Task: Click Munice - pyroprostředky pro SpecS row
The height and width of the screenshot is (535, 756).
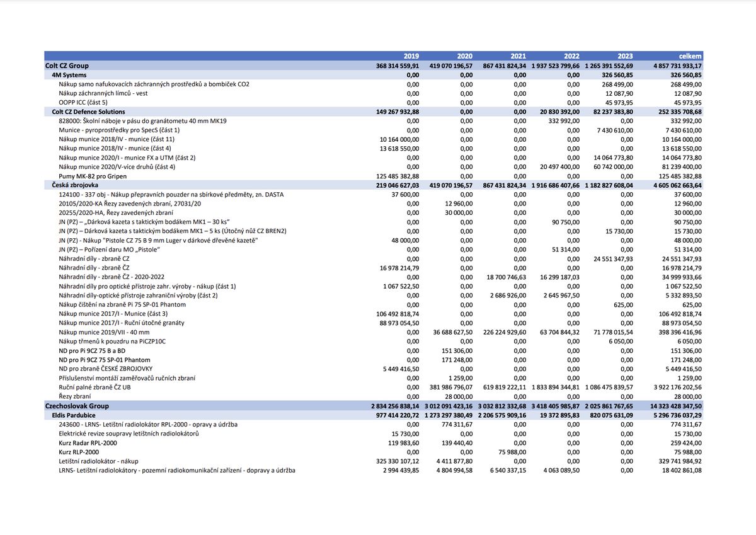Action: click(374, 130)
